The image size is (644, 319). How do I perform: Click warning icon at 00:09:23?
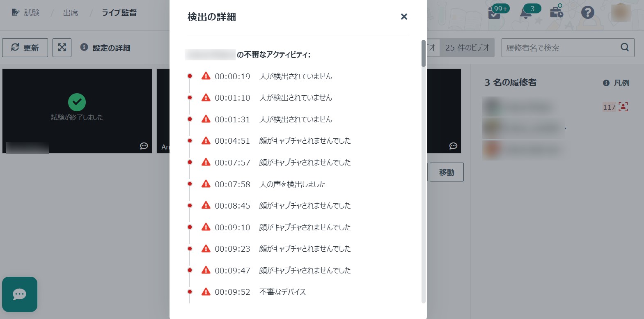(206, 248)
